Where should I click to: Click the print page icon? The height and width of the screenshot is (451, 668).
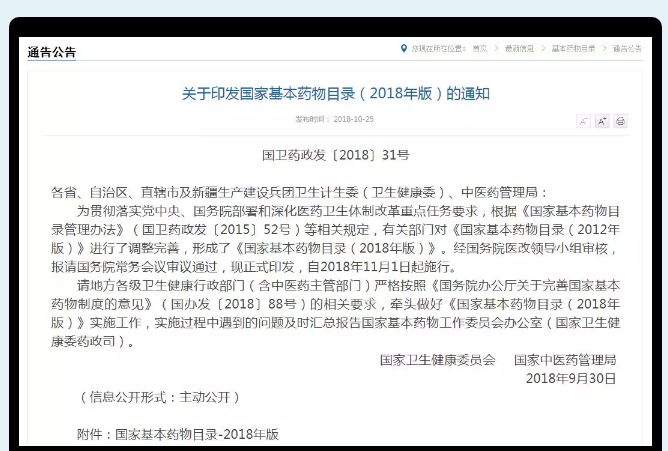tap(620, 121)
